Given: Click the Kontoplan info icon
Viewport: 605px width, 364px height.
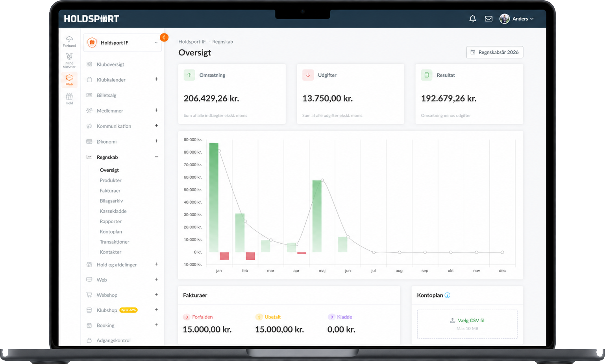Looking at the screenshot, I should 448,295.
